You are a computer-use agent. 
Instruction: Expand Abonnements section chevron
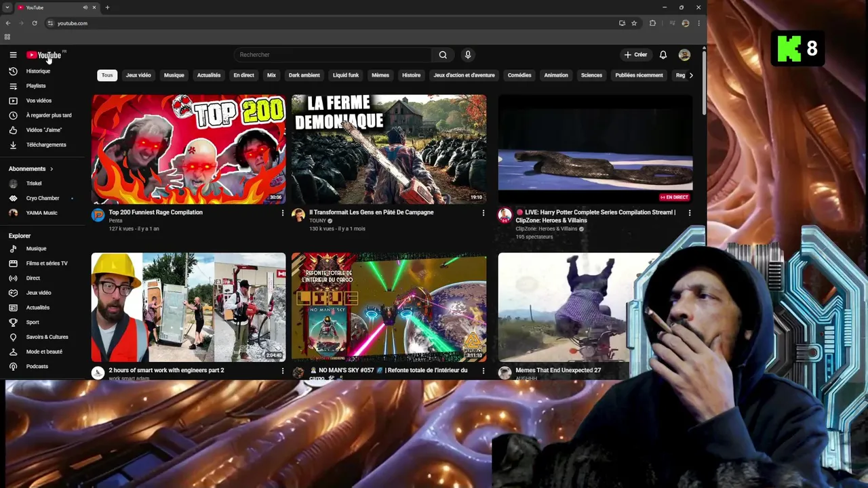click(x=51, y=169)
